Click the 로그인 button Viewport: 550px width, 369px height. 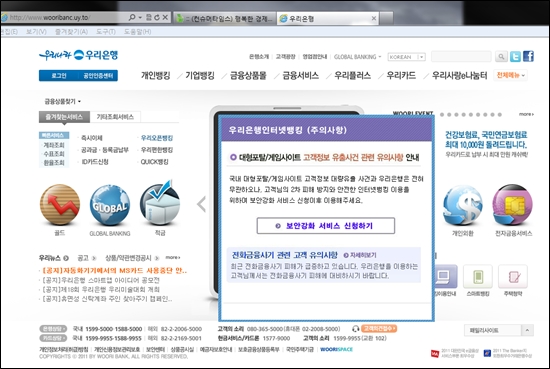59,75
